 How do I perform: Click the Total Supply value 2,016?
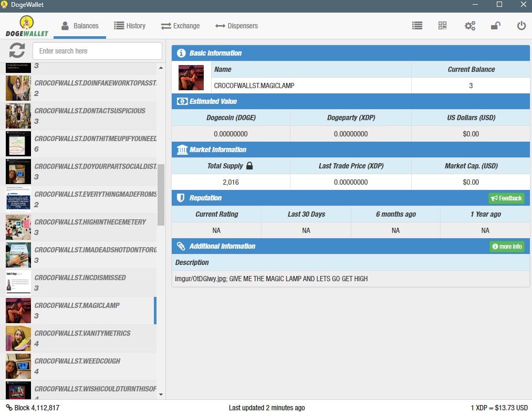tap(231, 182)
